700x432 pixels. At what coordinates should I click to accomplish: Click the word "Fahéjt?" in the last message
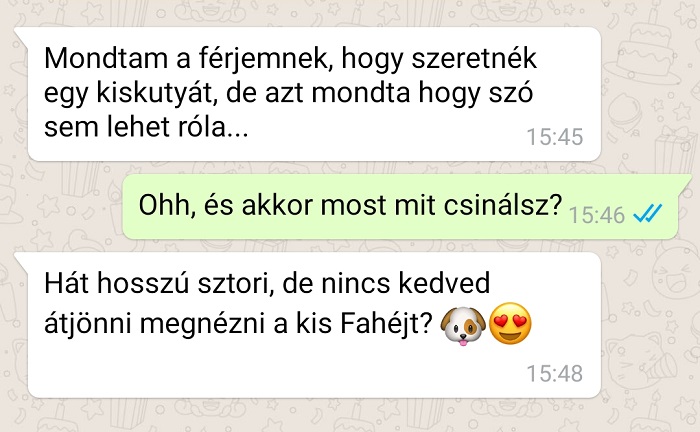[x=387, y=323]
